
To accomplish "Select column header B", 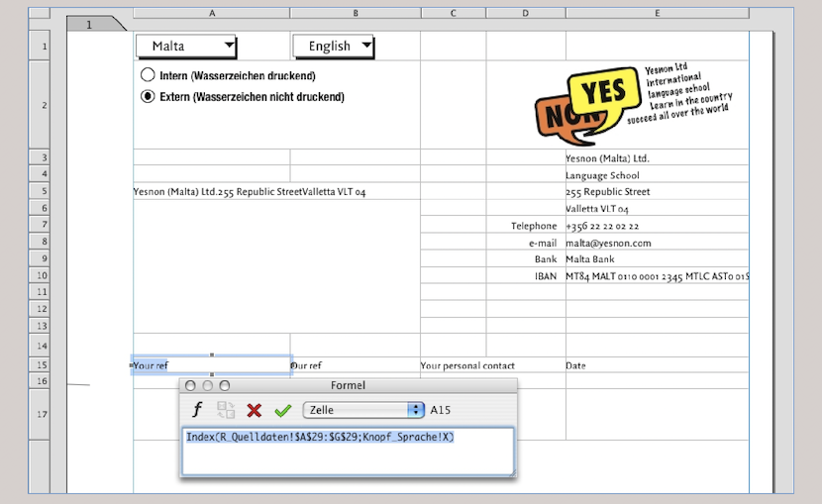I will (x=355, y=14).
